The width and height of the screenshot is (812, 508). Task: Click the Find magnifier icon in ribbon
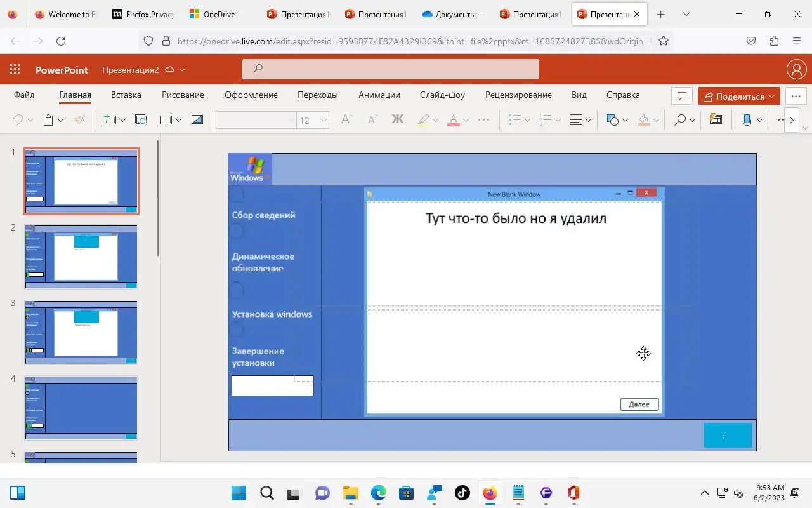680,119
